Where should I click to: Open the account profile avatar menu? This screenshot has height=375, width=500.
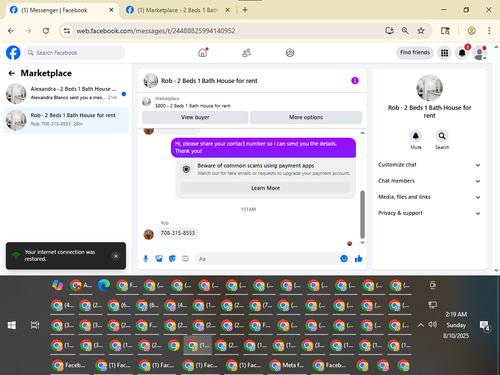coord(479,53)
